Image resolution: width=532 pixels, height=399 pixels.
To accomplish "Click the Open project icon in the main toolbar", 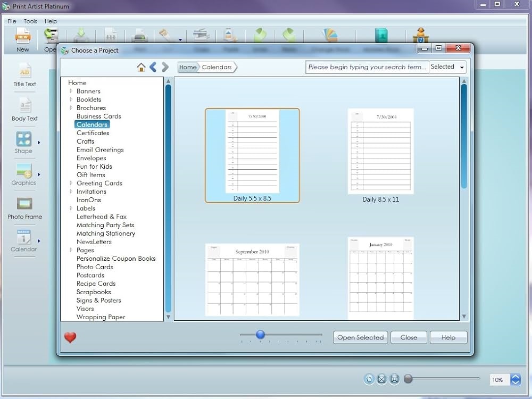I will (51, 36).
